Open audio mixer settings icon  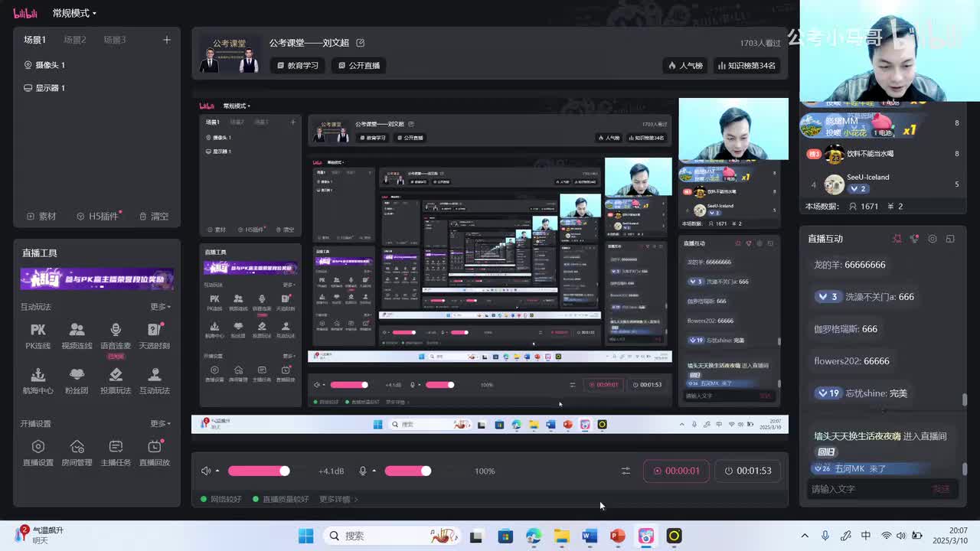tap(626, 471)
